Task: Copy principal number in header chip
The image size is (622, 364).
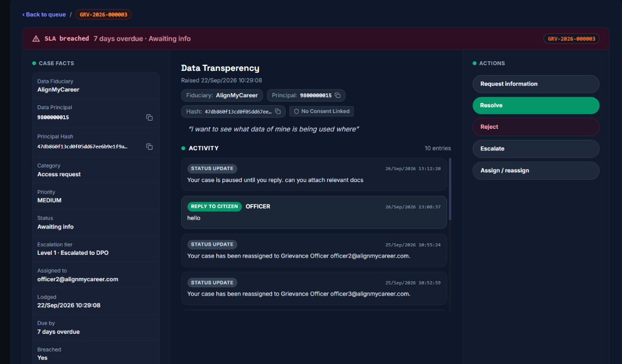Action: pyautogui.click(x=337, y=95)
